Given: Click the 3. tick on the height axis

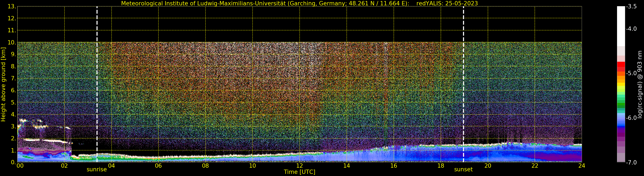Looking at the screenshot, I should coord(13,126).
